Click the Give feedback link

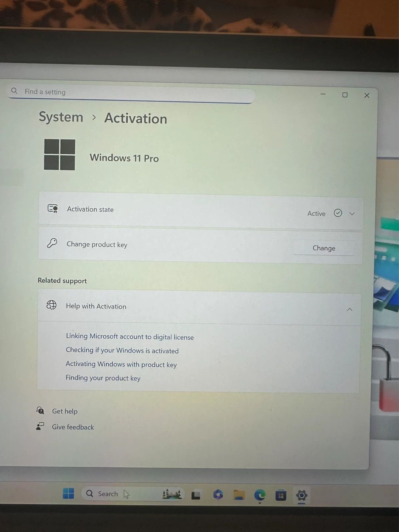click(73, 427)
